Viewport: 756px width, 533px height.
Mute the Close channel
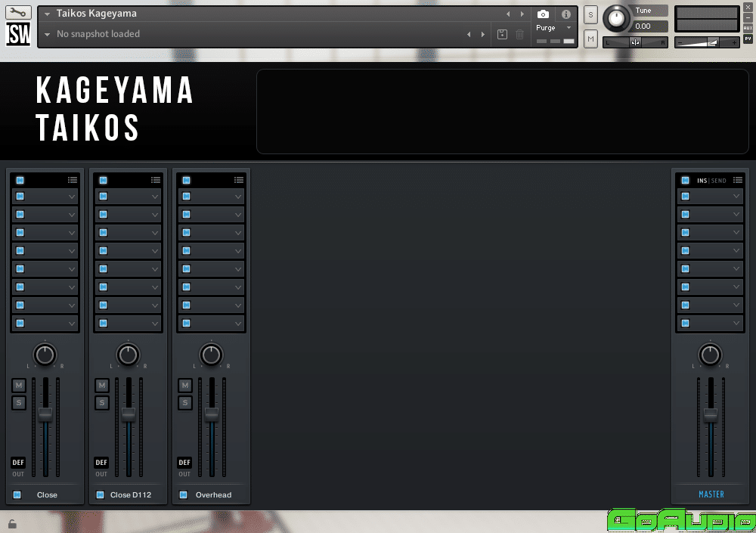[19, 385]
